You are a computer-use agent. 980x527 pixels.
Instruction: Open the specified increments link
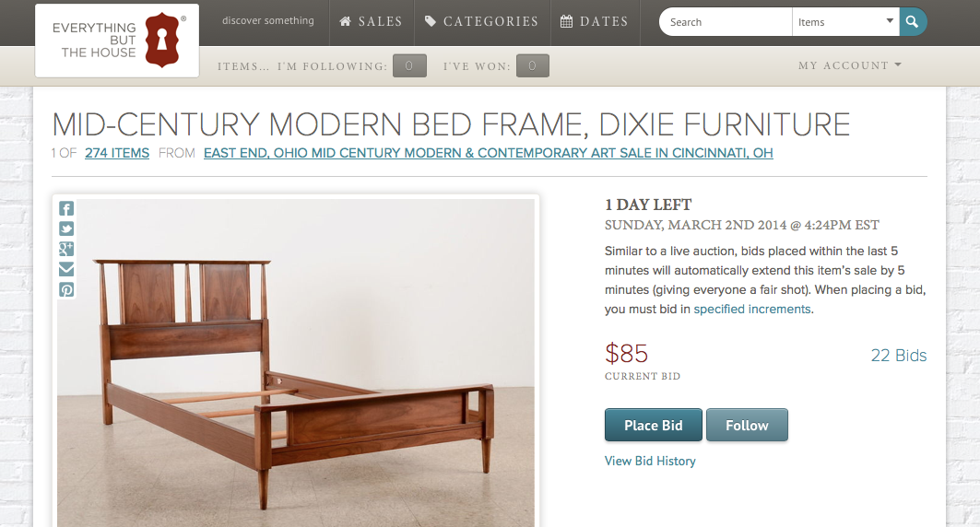(752, 310)
